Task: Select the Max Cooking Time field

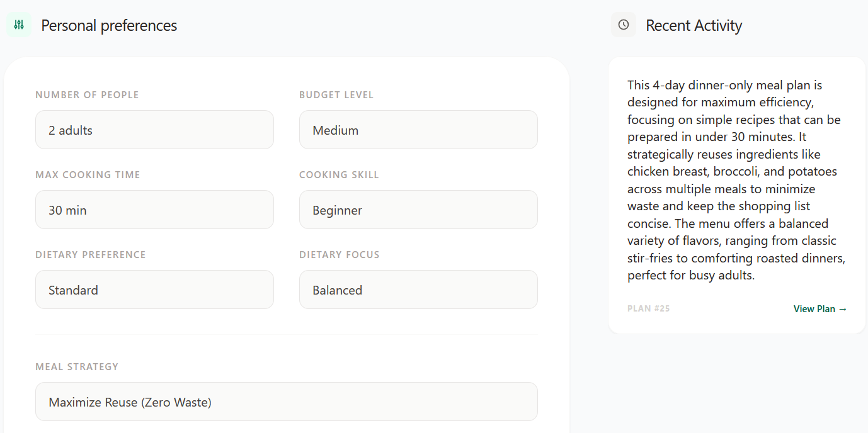Action: 154,210
